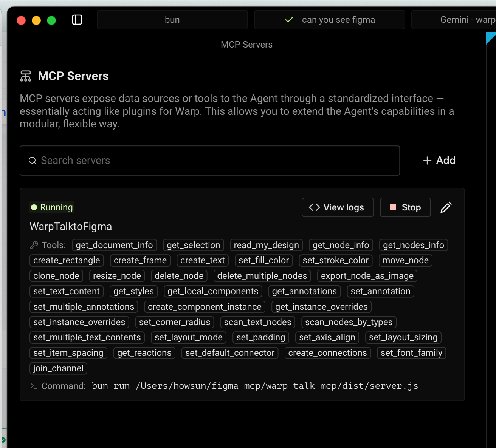Click the join_channel tool tag
Viewport: 496px width, 448px height.
click(x=59, y=368)
